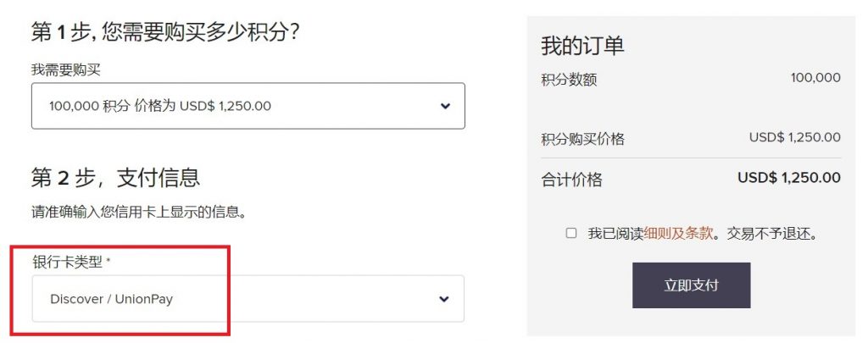Open the 100,000 积分 purchase amount dropdown
Screen dimensions: 868x343
tap(248, 106)
